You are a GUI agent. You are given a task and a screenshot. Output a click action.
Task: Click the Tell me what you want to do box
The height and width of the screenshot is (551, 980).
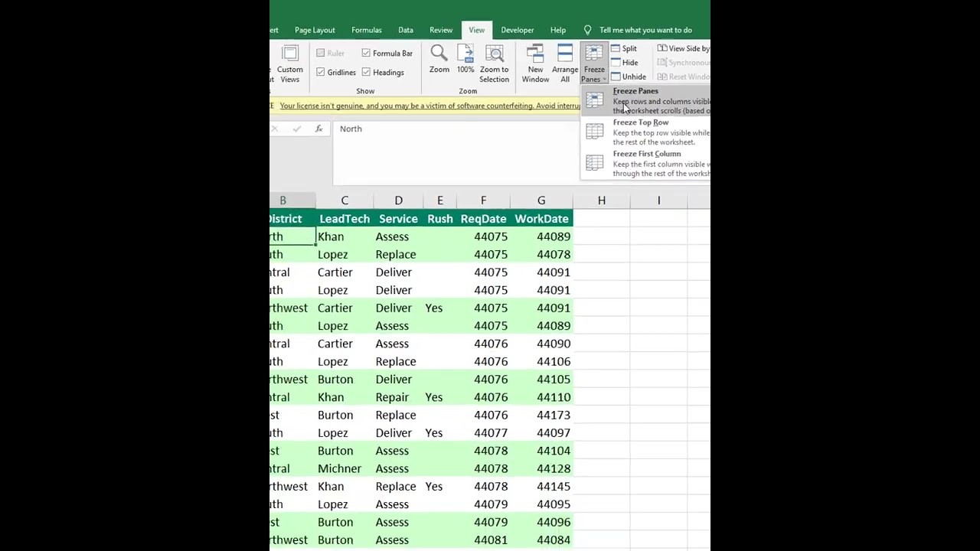coord(645,30)
